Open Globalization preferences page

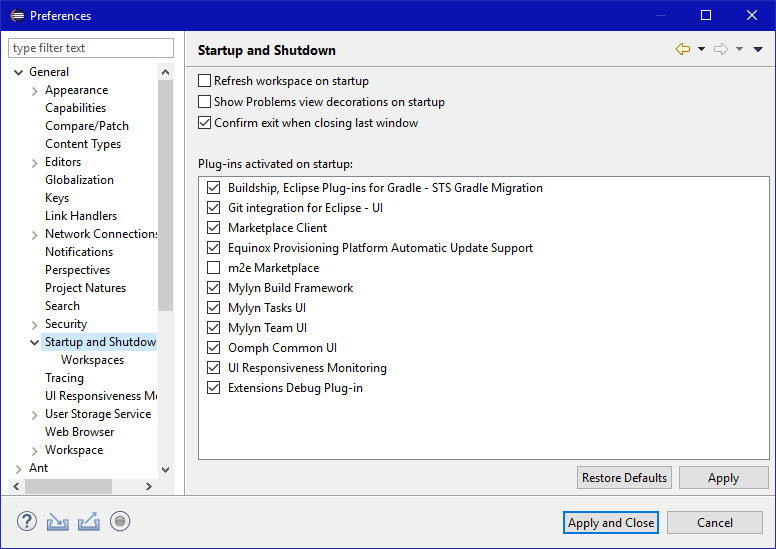pyautogui.click(x=79, y=180)
